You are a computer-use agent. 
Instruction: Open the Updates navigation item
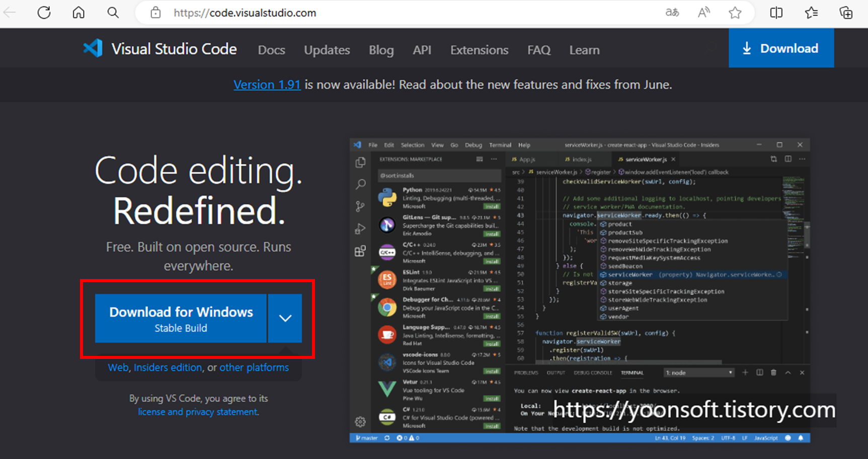(327, 50)
